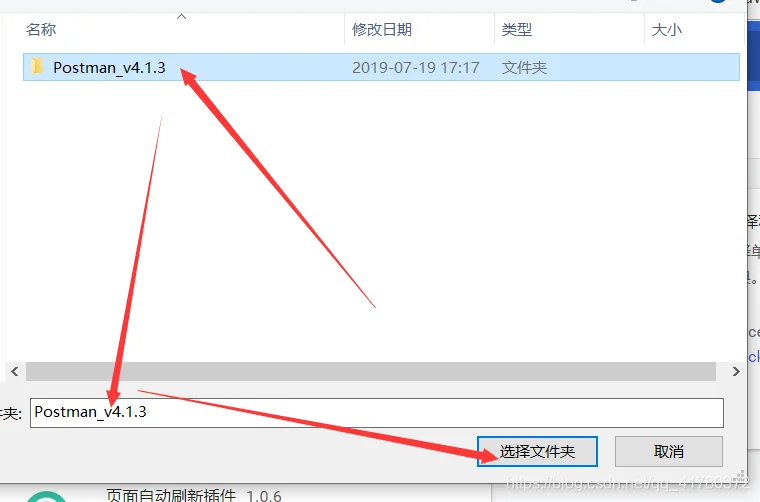Screen dimensions: 760x502
Task: Click the 页面自动刷新插件 extension title
Action: 171,495
